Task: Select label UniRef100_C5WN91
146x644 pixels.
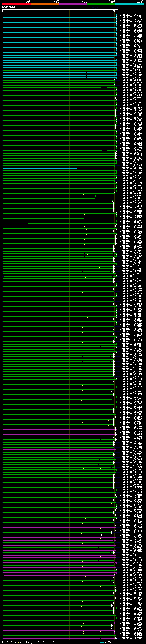Action: [131, 65]
